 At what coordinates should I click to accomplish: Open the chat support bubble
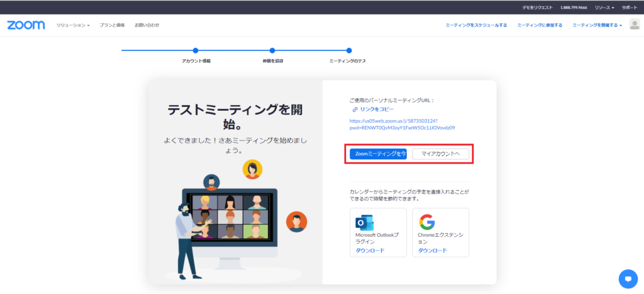628,278
